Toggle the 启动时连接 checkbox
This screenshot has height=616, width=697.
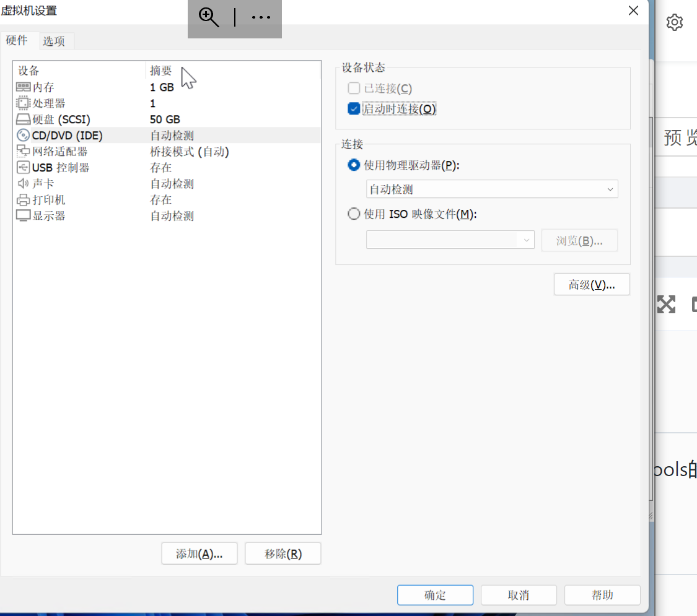354,109
